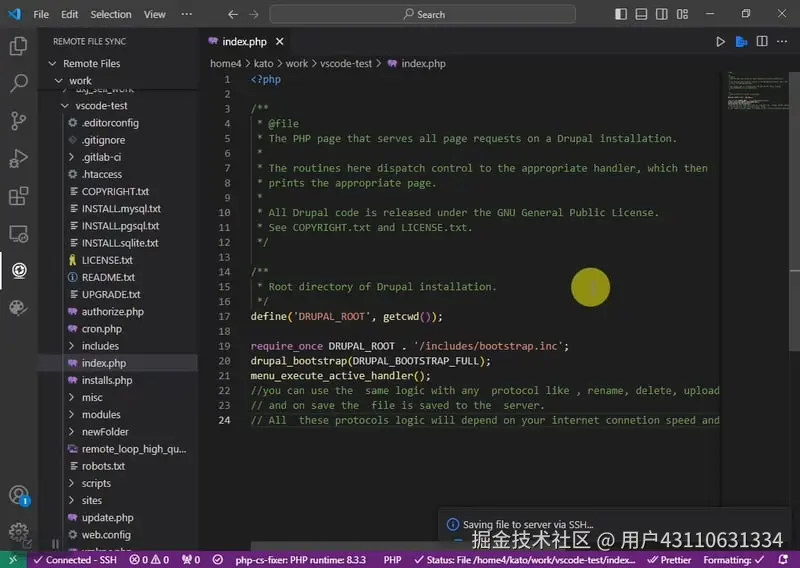Open the File menu
Screen dimensions: 800x568
pos(41,14)
